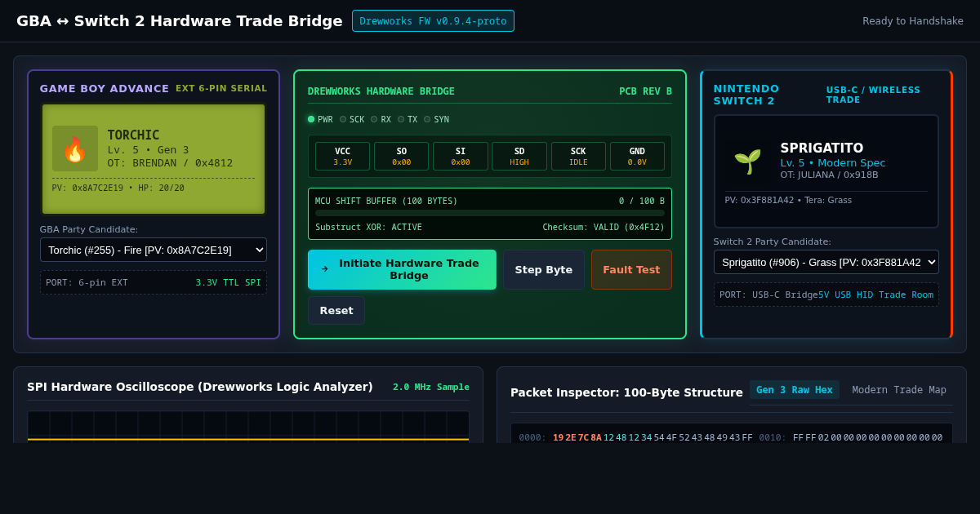Viewport: 980px width, 514px height.
Task: Click the 2.0 MHz Sample label
Action: click(x=431, y=387)
